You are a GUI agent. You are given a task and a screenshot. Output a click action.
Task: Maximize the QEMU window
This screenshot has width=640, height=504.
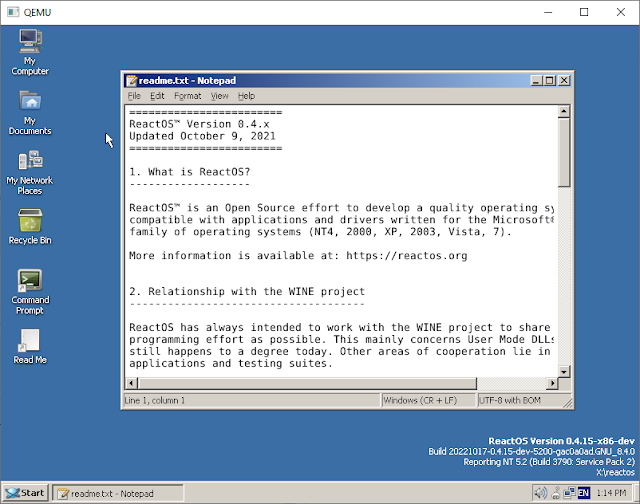coord(584,12)
